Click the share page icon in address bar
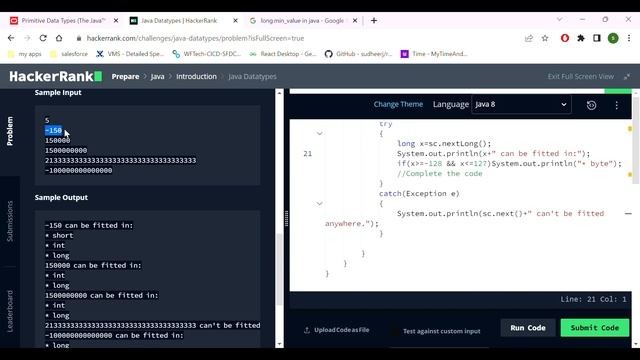Screen dimensions: 640x360 point(529,38)
